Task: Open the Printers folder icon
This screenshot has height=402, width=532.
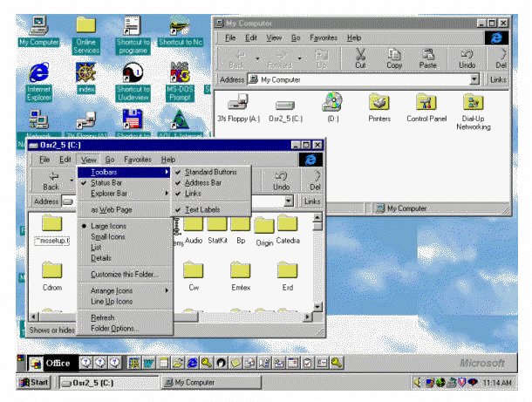Action: click(379, 105)
